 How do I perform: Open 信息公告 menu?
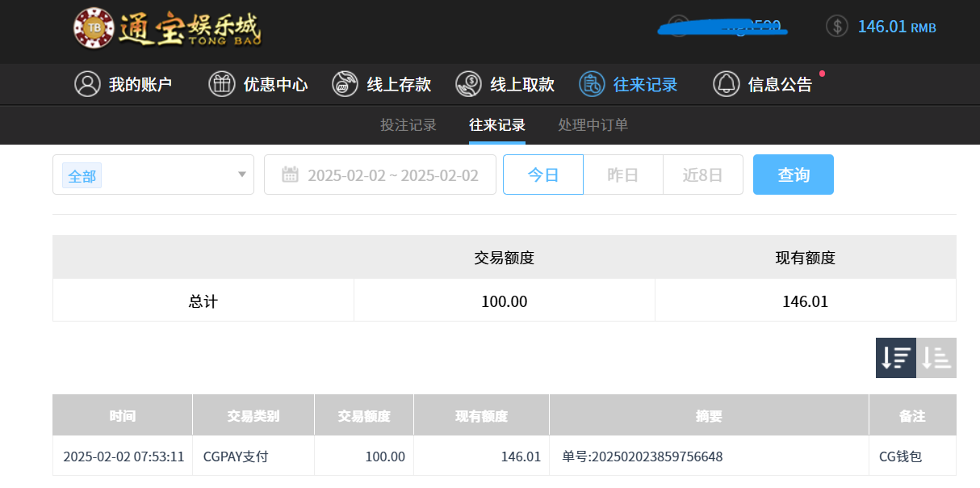(x=764, y=84)
